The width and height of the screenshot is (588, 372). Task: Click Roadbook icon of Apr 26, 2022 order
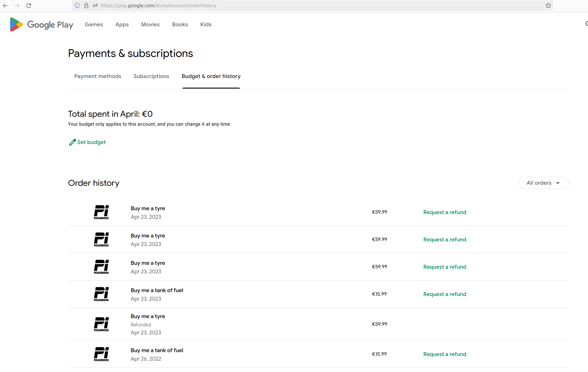[x=101, y=354]
